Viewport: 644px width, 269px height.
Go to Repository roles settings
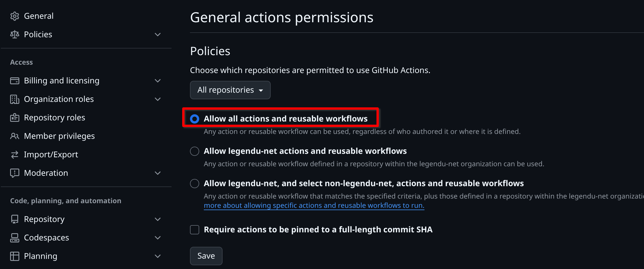(x=54, y=118)
